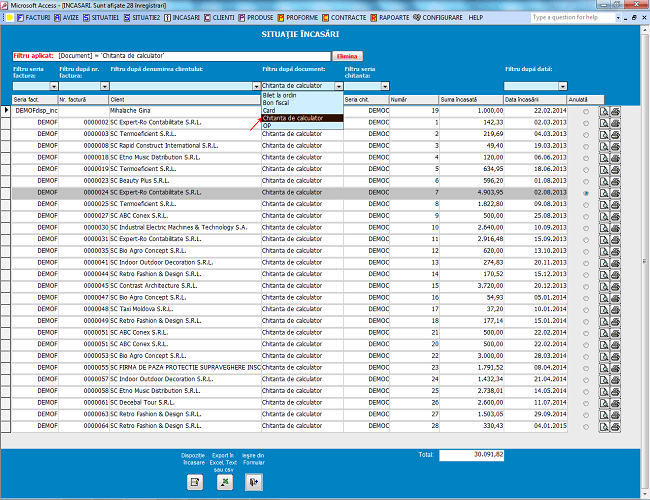Toggle Anulata radio for invoice 0000041
650x500 pixels.
coord(586,263)
